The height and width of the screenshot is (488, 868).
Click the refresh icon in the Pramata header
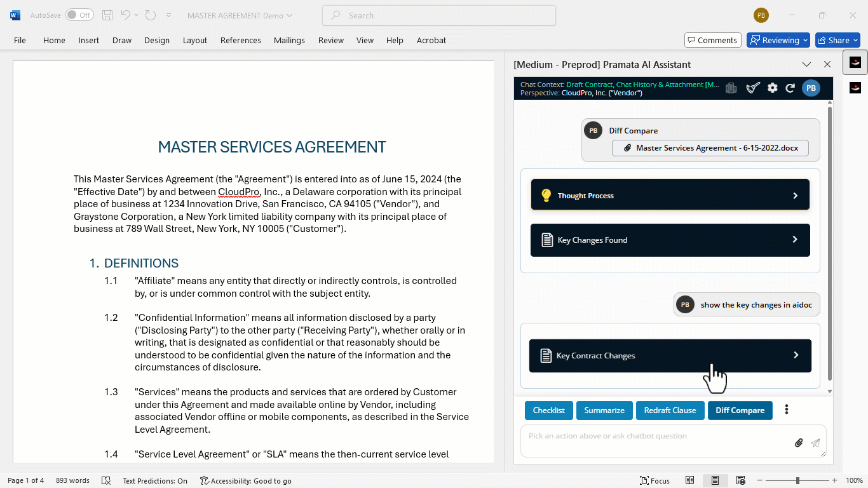[x=790, y=88]
